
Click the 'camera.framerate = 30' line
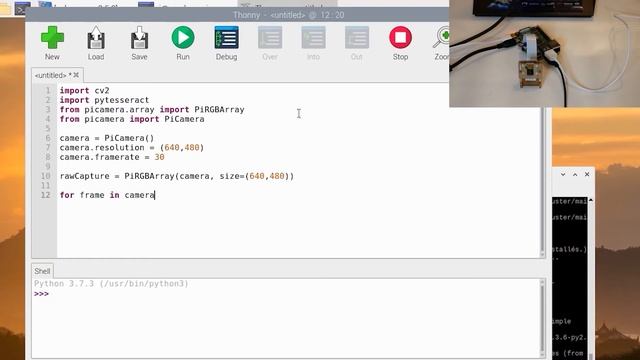tap(112, 157)
